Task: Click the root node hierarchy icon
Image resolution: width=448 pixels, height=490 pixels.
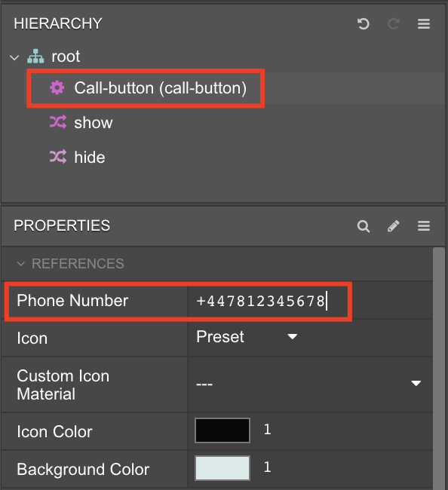Action: 35,57
